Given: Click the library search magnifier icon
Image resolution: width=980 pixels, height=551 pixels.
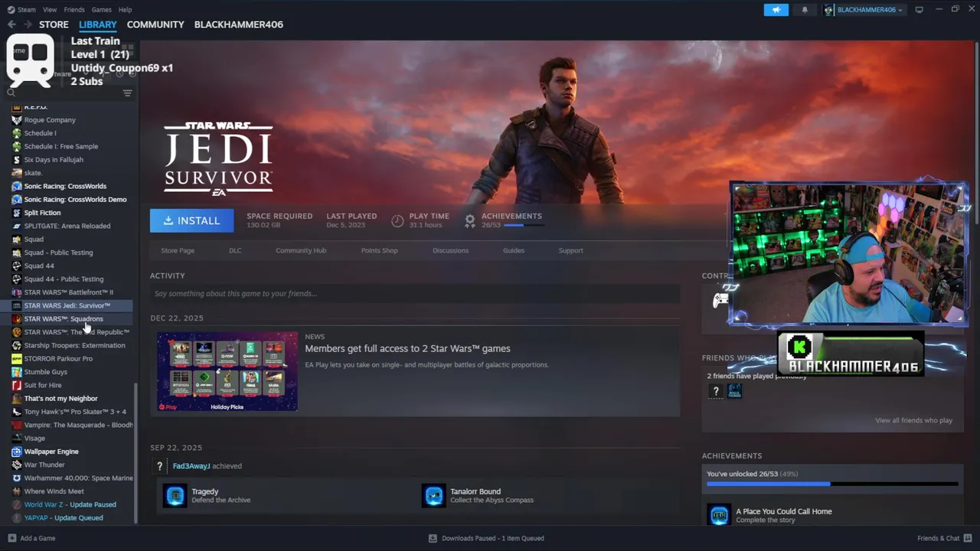Looking at the screenshot, I should 11,93.
